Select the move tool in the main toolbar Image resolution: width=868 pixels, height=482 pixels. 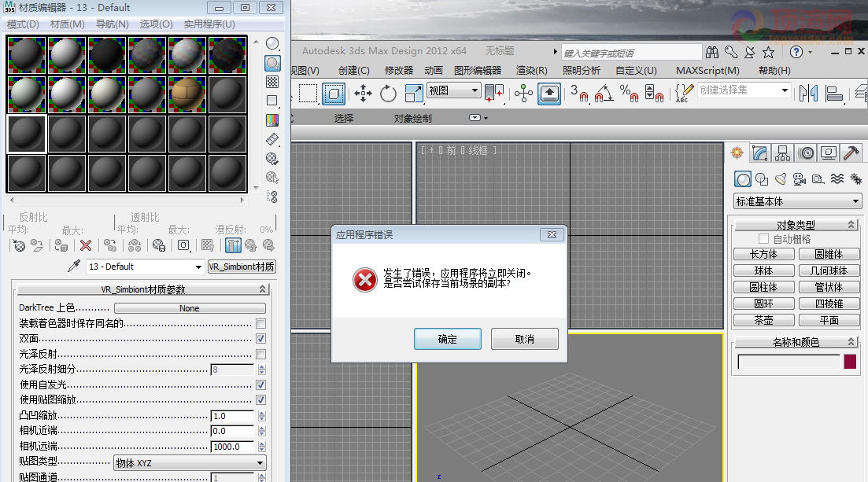click(363, 93)
